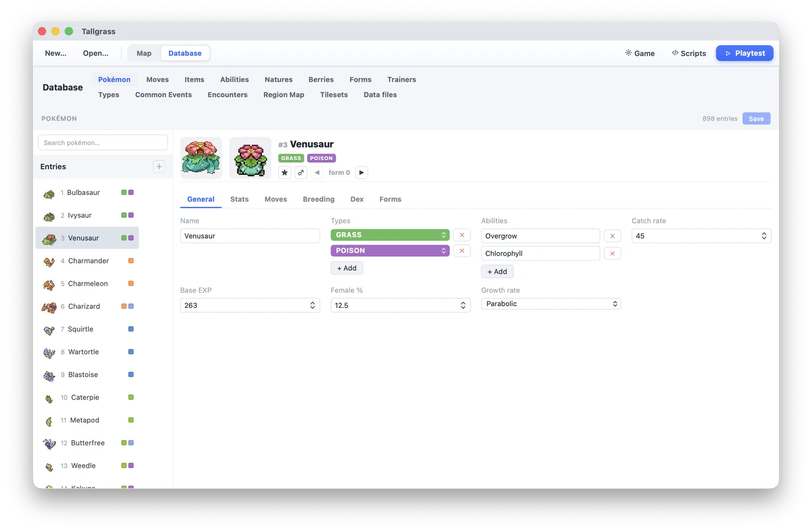The height and width of the screenshot is (532, 812).
Task: Click the Venusaur back sprite thumbnail
Action: point(250,158)
